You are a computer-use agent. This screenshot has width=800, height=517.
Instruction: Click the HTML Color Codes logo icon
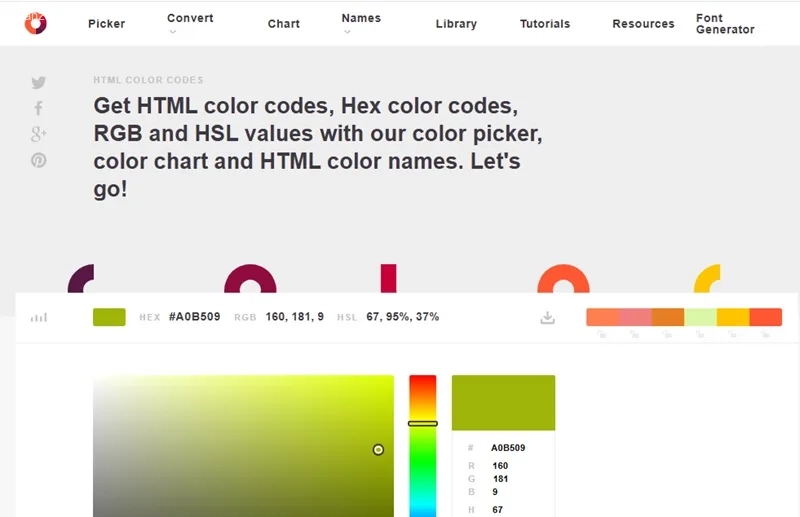(x=36, y=23)
